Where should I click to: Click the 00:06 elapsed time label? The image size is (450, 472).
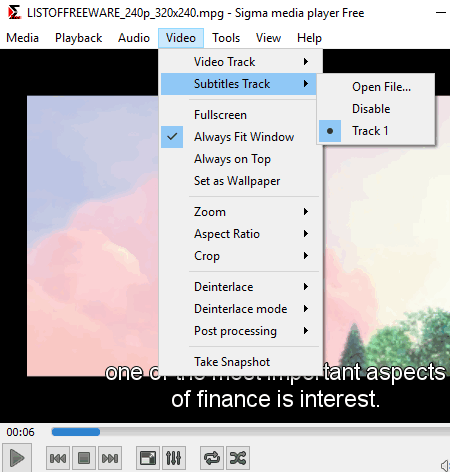click(20, 432)
